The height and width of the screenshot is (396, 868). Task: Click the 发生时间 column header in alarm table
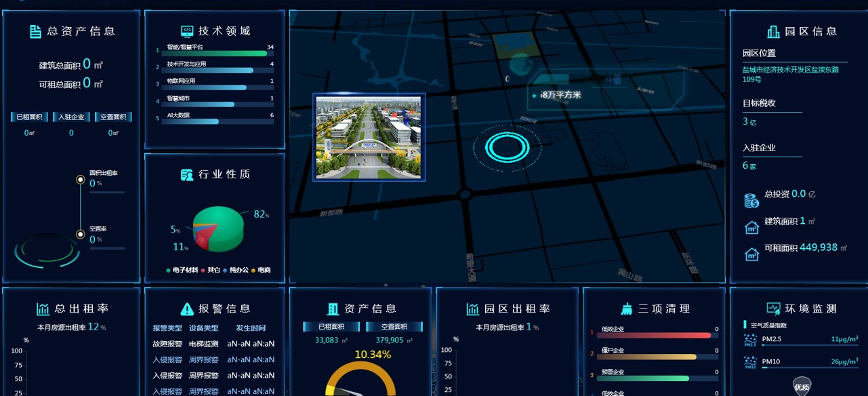[x=251, y=328]
